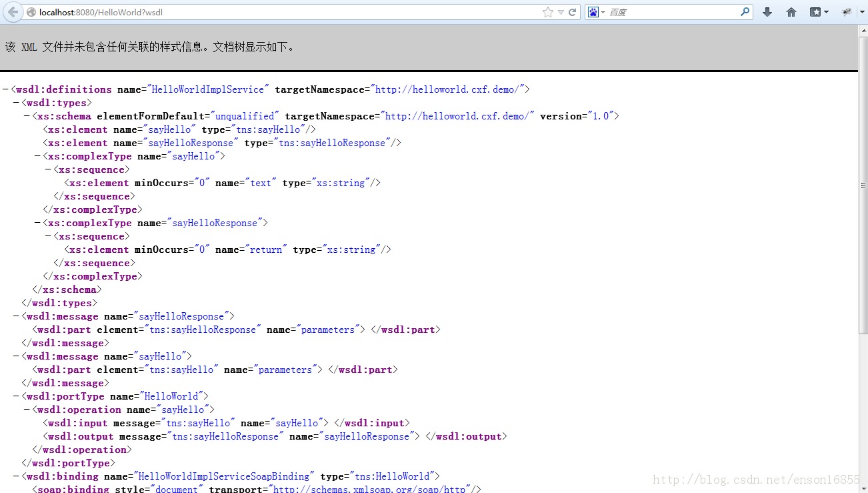Collapse the wsdl:binding HelloWorldImplServiceSoapBinding node
The height and width of the screenshot is (493, 868).
(16, 476)
